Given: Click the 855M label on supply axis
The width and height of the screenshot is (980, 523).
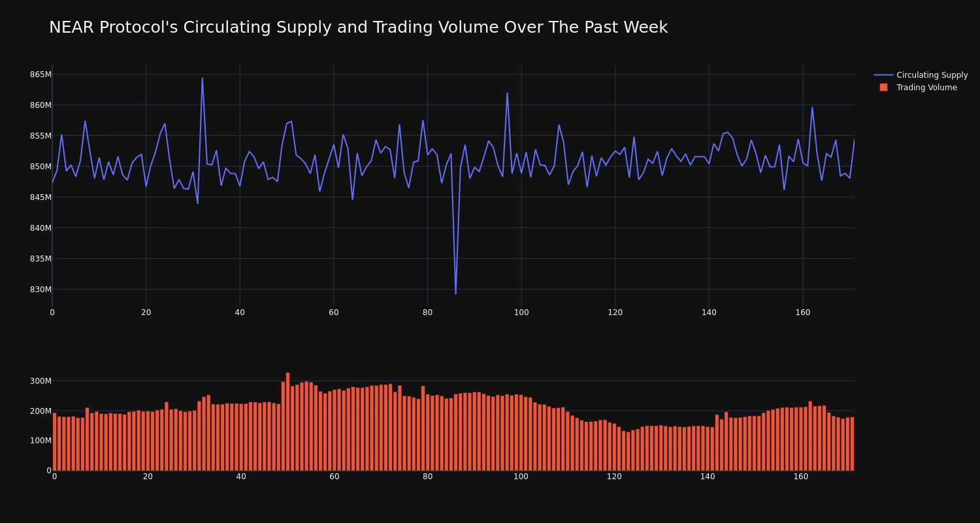Looking at the screenshot, I should [x=41, y=136].
